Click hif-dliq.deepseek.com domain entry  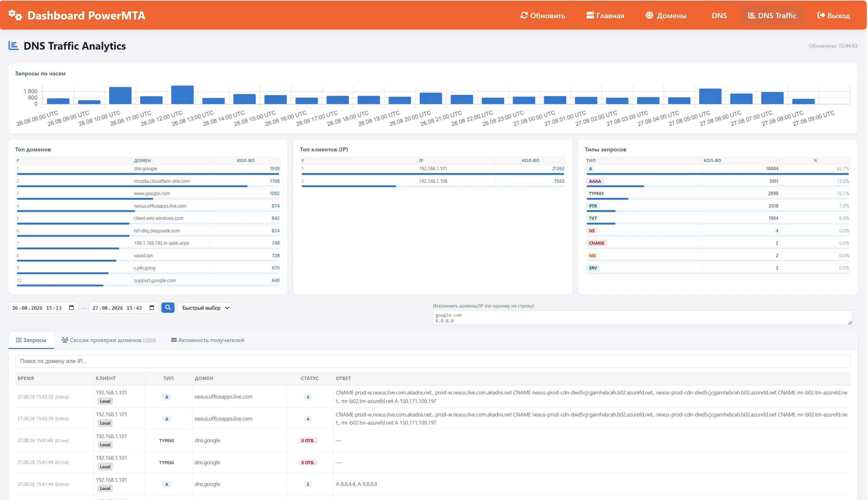157,231
